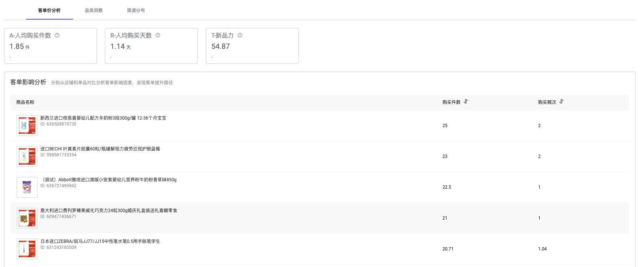Open the 渠道分布 tab
Image resolution: width=644 pixels, height=267 pixels.
[136, 11]
